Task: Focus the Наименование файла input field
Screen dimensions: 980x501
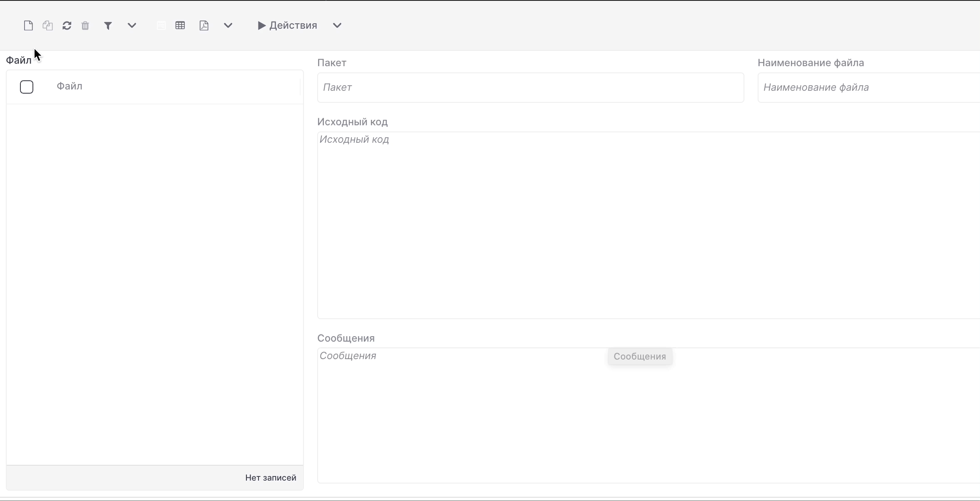Action: [869, 87]
